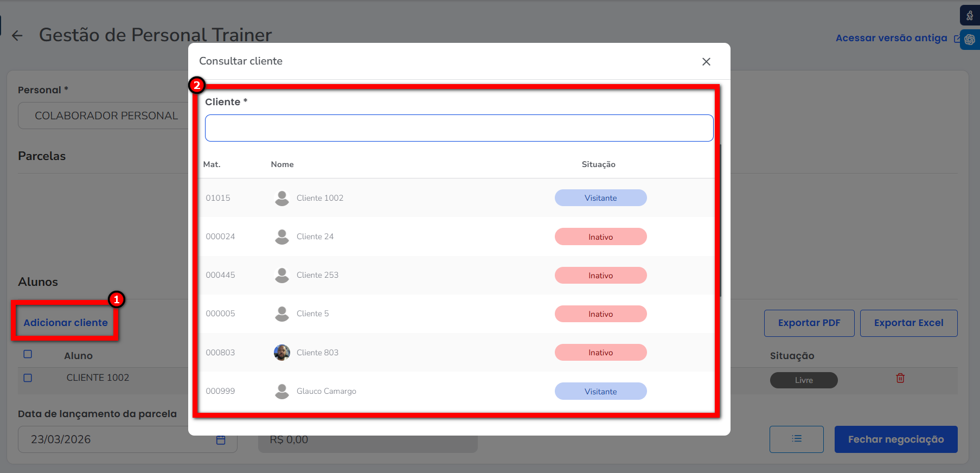Open the accessibility icon at top right

point(969,16)
